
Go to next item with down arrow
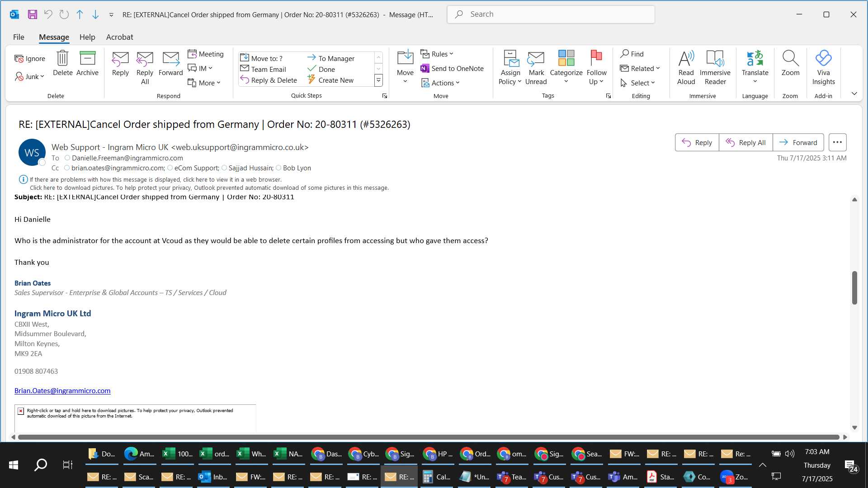[x=95, y=14]
